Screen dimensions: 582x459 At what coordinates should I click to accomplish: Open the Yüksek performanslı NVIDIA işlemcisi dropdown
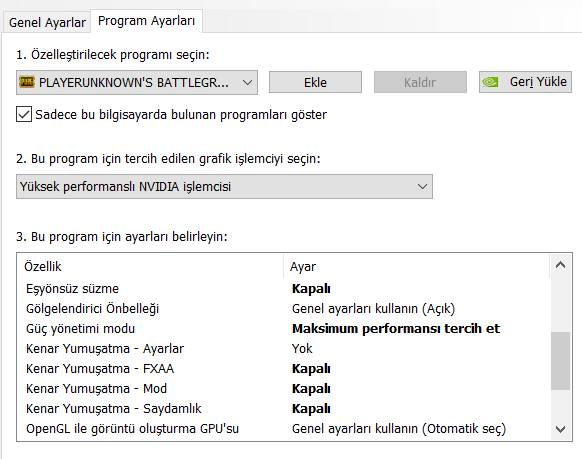click(224, 186)
